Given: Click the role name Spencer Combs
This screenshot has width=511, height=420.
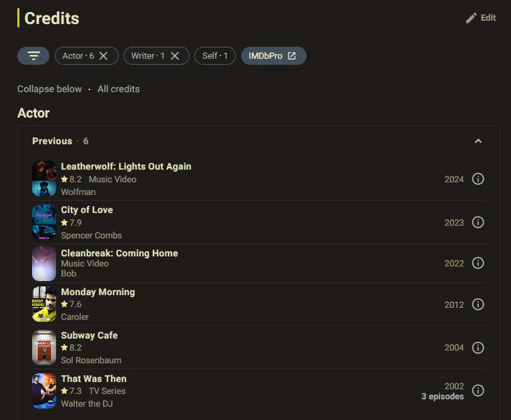Looking at the screenshot, I should coord(92,235).
